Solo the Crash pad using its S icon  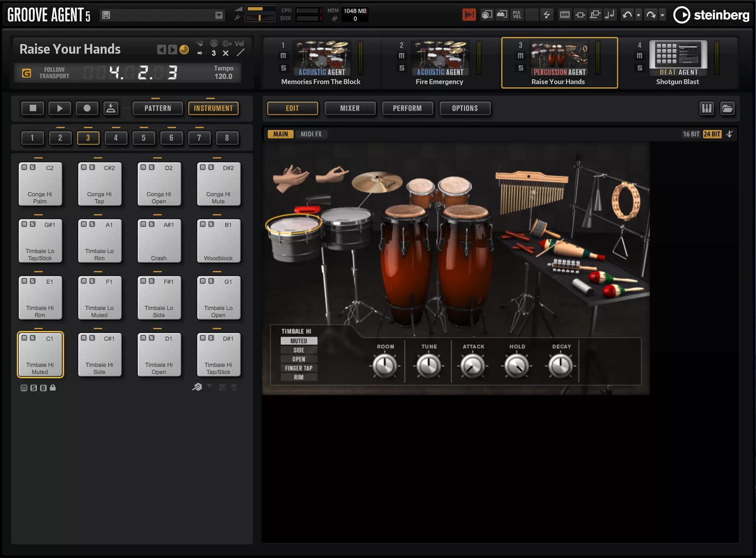pyautogui.click(x=151, y=224)
